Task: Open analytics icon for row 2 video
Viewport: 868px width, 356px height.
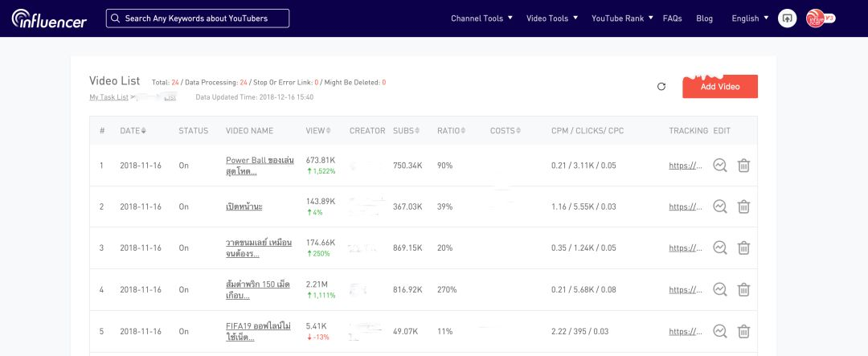Action: (x=719, y=207)
